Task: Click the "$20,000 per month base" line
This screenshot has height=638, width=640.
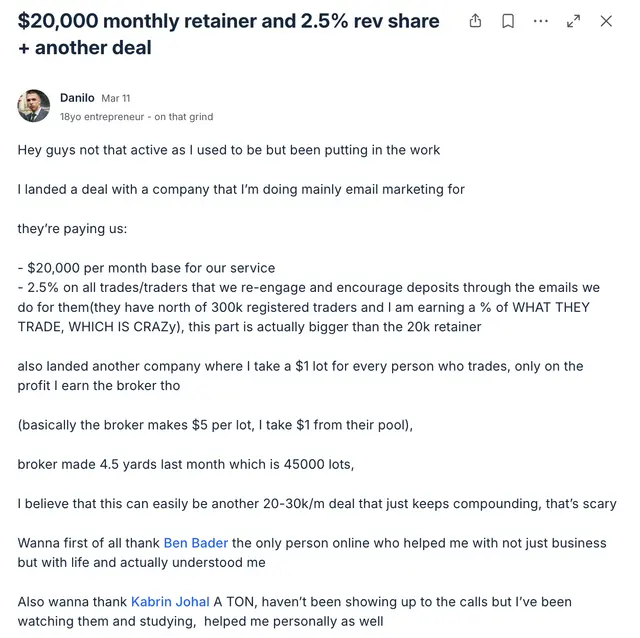Action: [146, 268]
